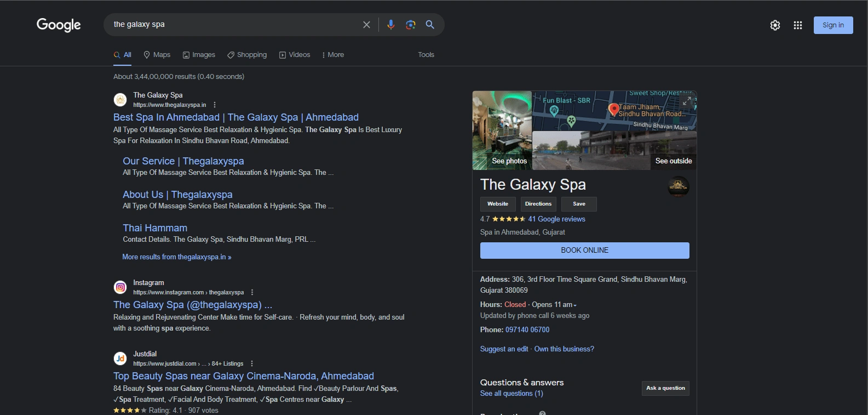Click the 'Suggest an edit' link
This screenshot has height=415, width=868.
coord(504,349)
